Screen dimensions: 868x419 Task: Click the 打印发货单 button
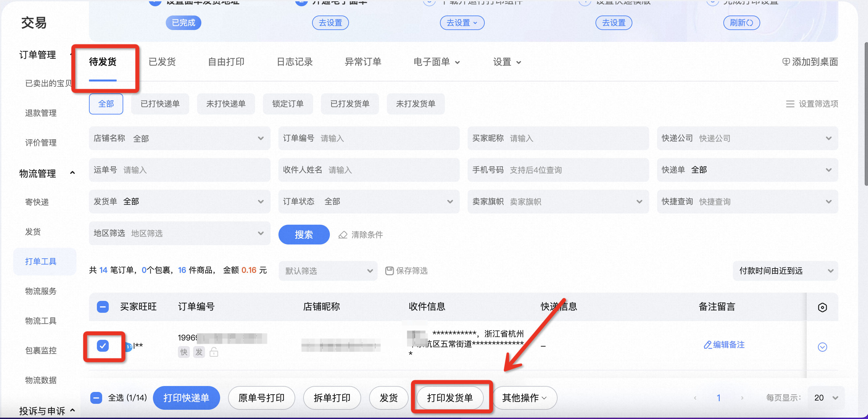(450, 398)
